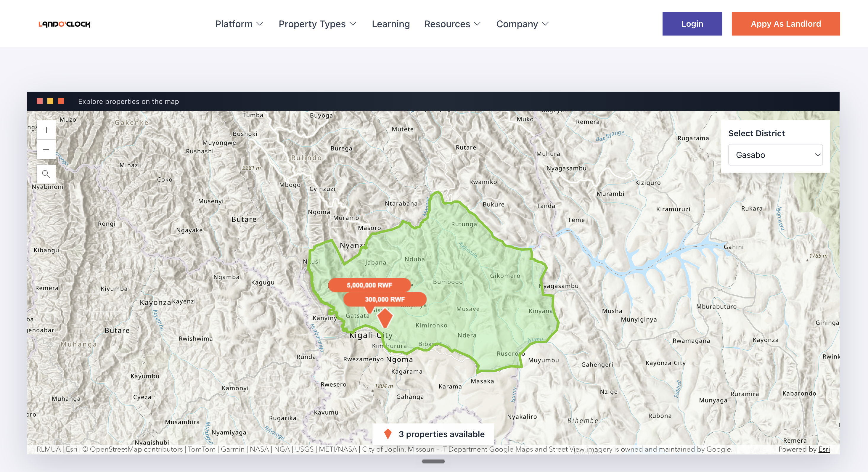
Task: Expand the Platform chevron arrow
Action: [259, 24]
